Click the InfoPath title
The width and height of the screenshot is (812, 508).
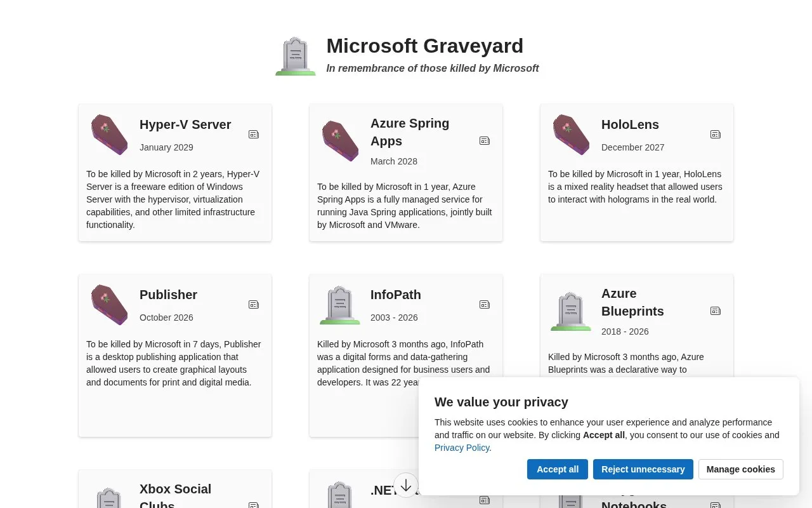tap(396, 295)
